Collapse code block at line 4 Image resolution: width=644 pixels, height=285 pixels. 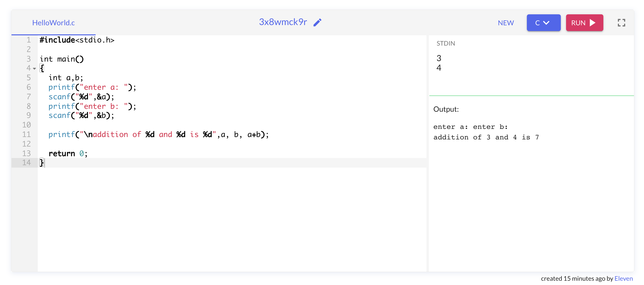pos(34,68)
